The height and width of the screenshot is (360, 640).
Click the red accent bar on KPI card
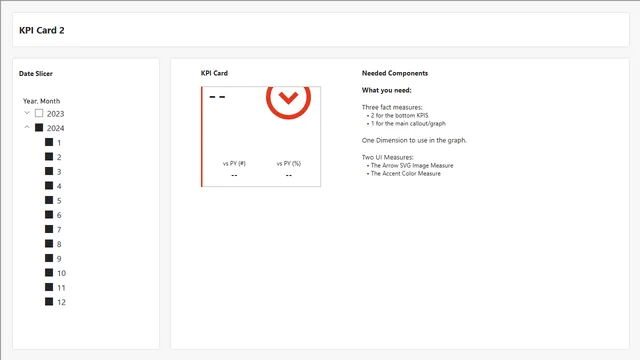(x=202, y=137)
